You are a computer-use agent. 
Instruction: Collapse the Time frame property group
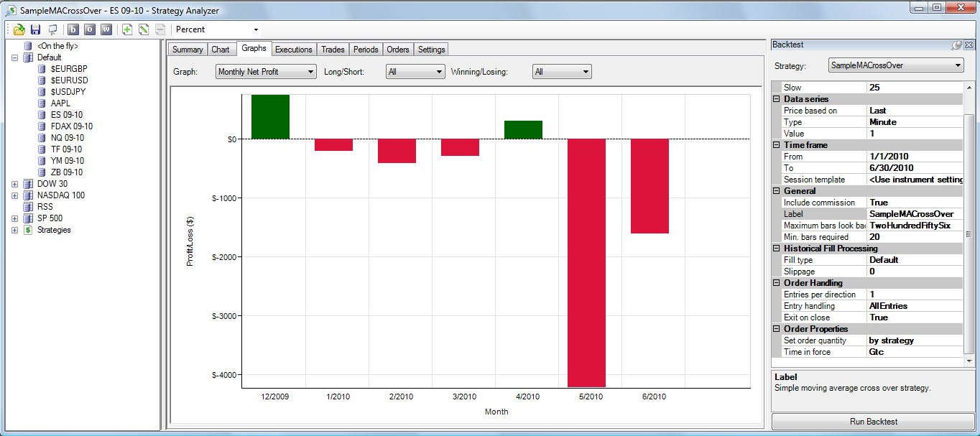[777, 145]
